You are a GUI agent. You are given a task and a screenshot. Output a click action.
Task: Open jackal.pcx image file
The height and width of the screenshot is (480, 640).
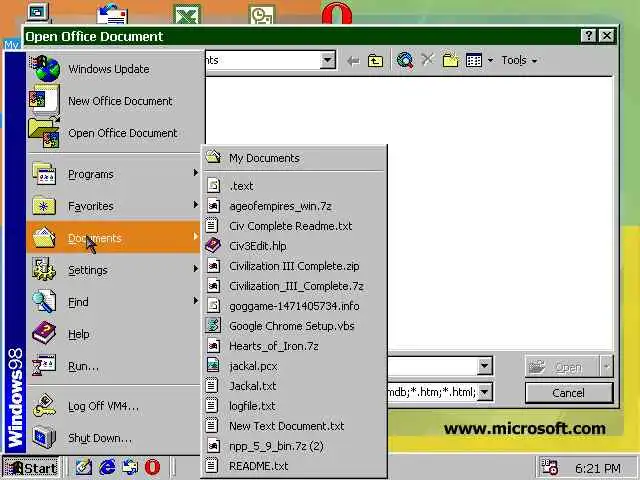(294, 366)
